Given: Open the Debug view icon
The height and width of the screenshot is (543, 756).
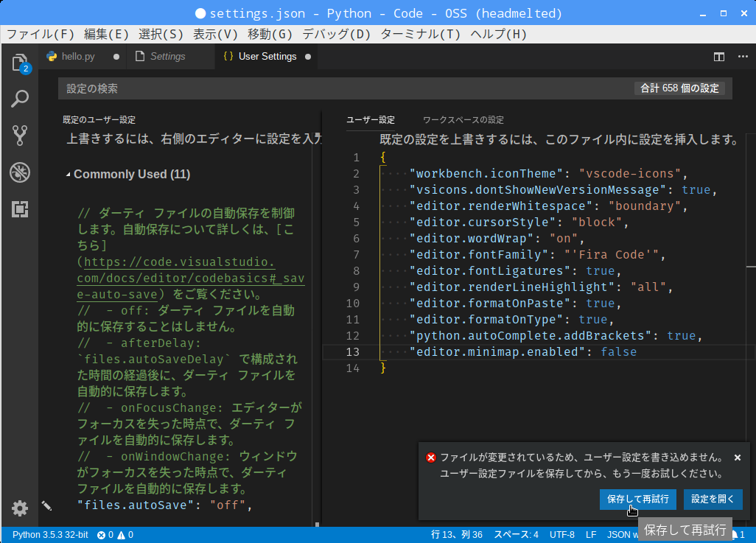Looking at the screenshot, I should pos(20,172).
